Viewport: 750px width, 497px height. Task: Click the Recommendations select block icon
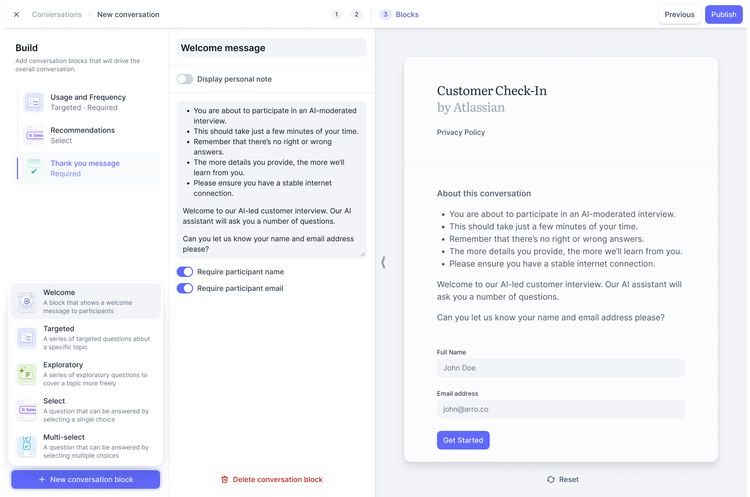point(34,135)
